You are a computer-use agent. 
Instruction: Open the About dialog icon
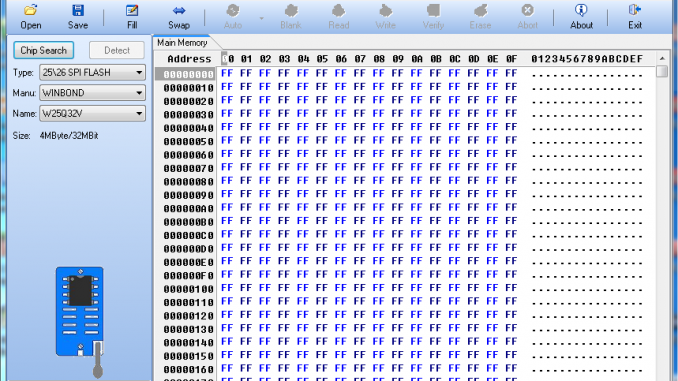click(x=581, y=17)
